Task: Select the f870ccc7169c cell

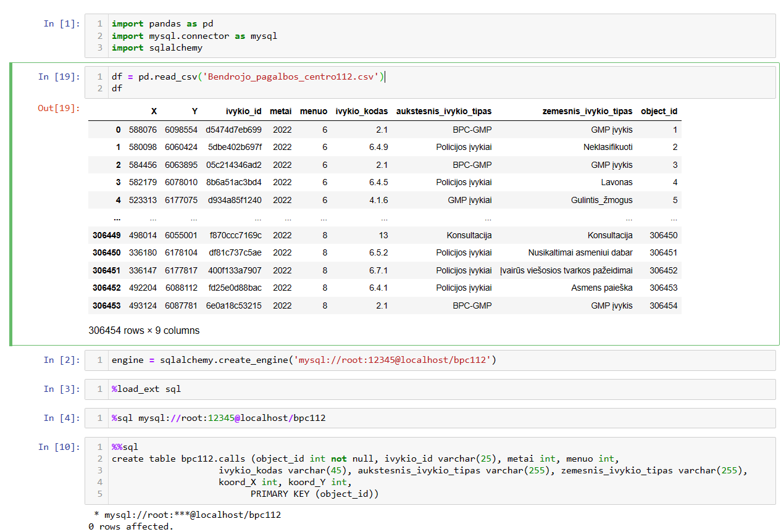Action: (x=236, y=235)
